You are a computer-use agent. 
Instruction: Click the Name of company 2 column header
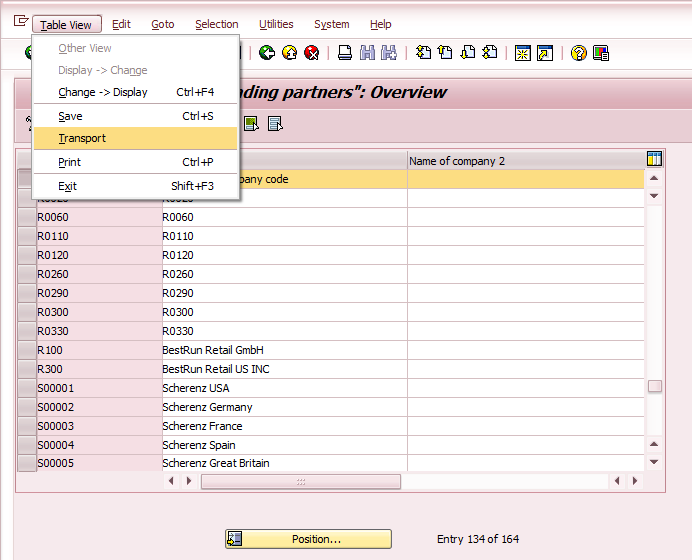[x=526, y=161]
